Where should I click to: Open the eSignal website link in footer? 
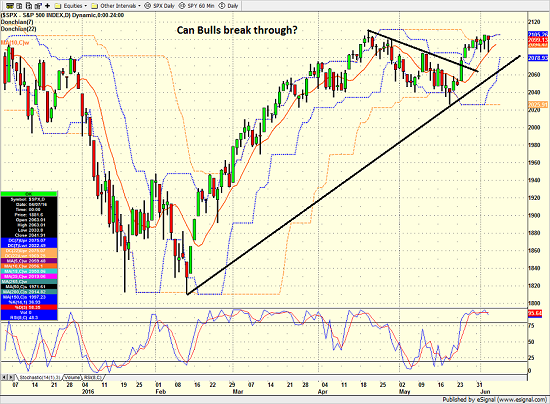click(x=522, y=399)
